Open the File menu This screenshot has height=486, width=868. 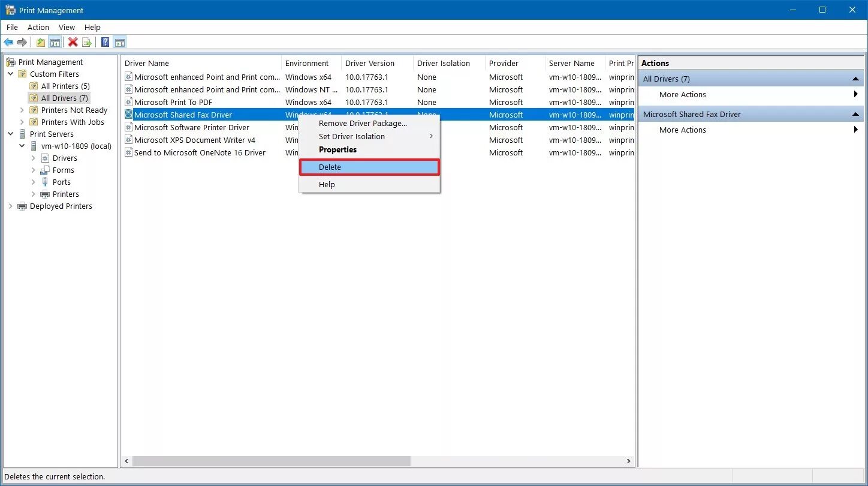12,27
